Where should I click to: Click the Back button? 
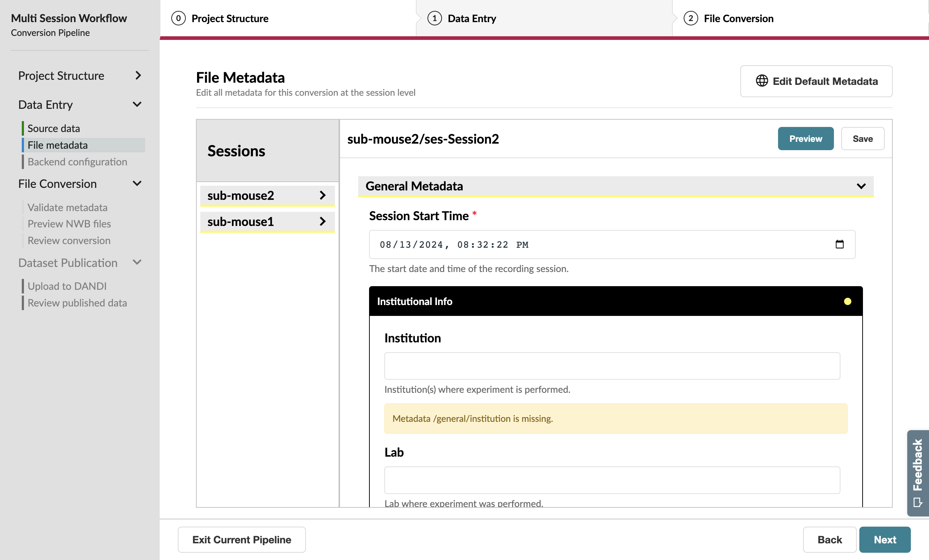coord(829,539)
